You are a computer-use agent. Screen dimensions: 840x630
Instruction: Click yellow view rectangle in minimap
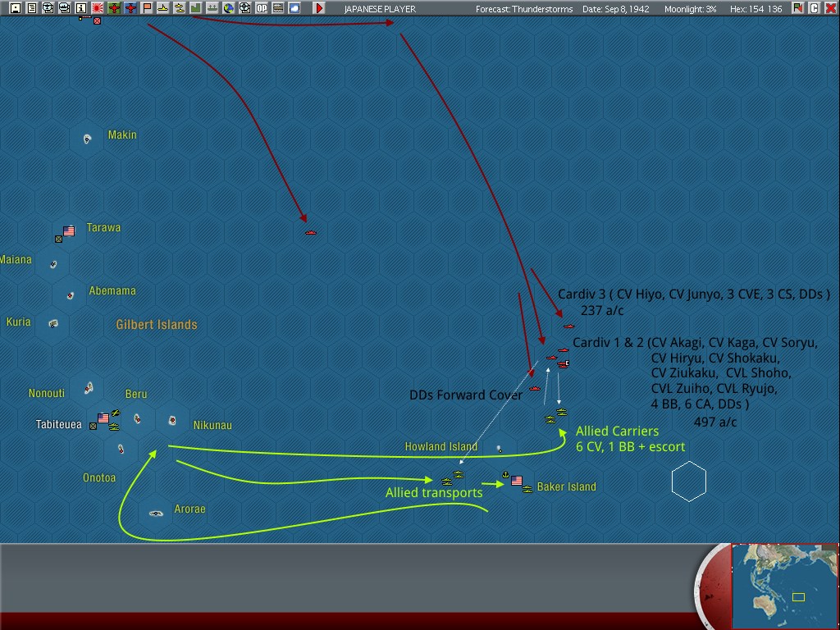click(x=799, y=597)
